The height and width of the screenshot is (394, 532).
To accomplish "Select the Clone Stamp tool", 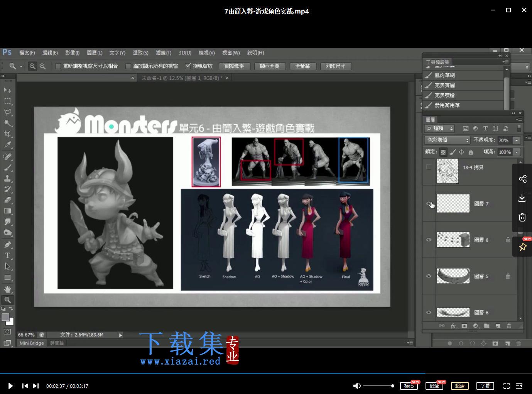I will (7, 178).
